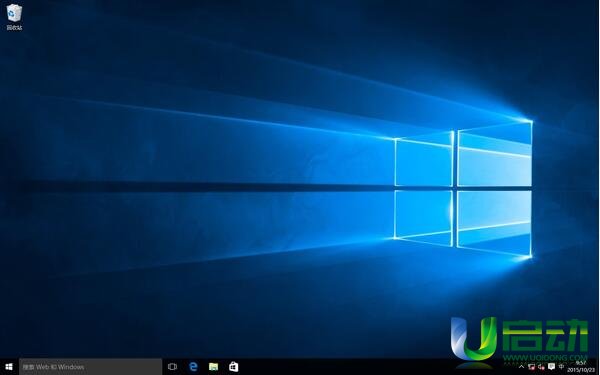The width and height of the screenshot is (600, 375).
Task: Expand the hidden tray icons chevron
Action: coord(522,367)
